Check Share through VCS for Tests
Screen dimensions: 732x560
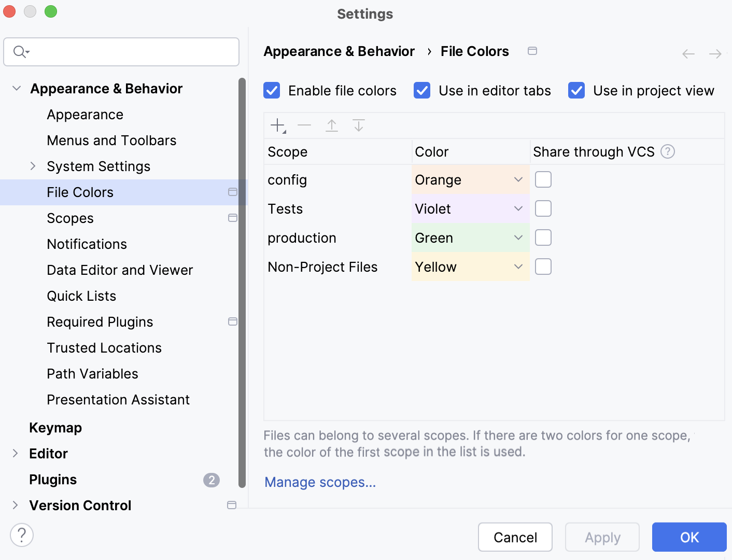tap(543, 208)
